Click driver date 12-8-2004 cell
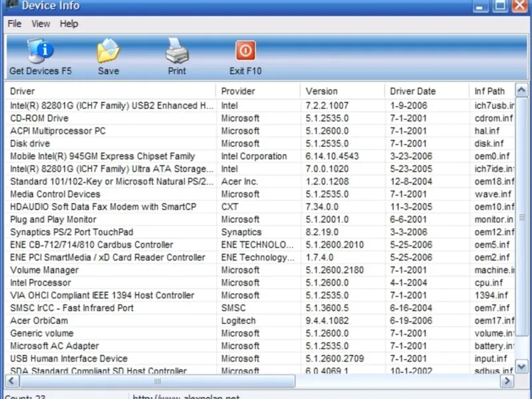The width and height of the screenshot is (532, 399). coord(411,182)
